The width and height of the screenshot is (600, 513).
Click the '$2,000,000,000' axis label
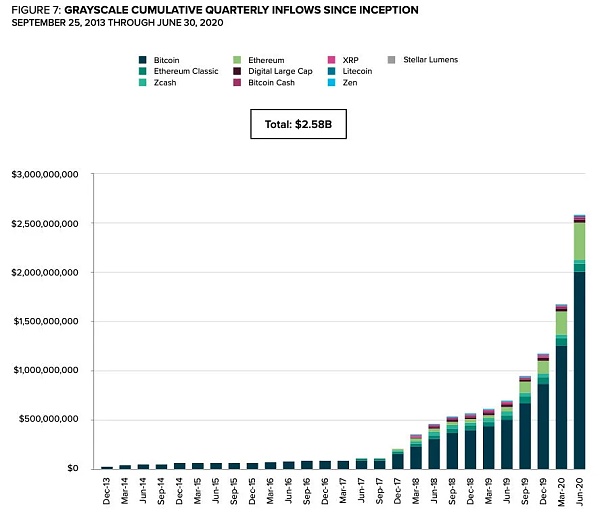coord(45,272)
